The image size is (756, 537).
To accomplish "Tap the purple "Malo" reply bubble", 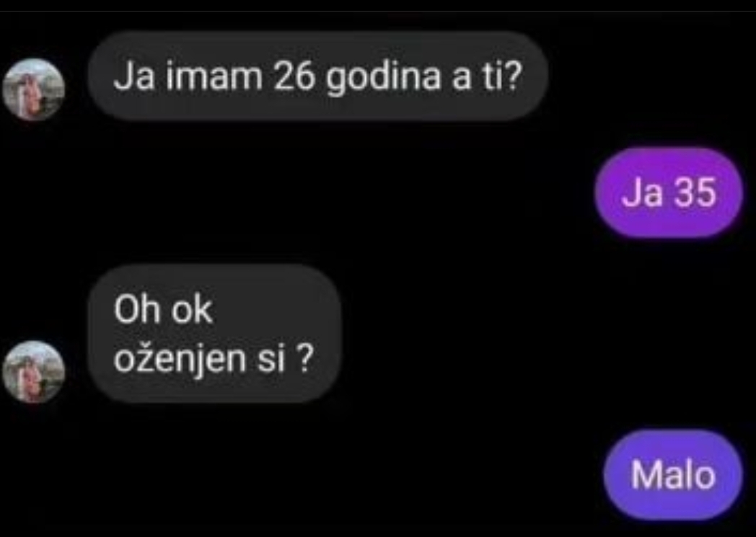I will pos(673,475).
